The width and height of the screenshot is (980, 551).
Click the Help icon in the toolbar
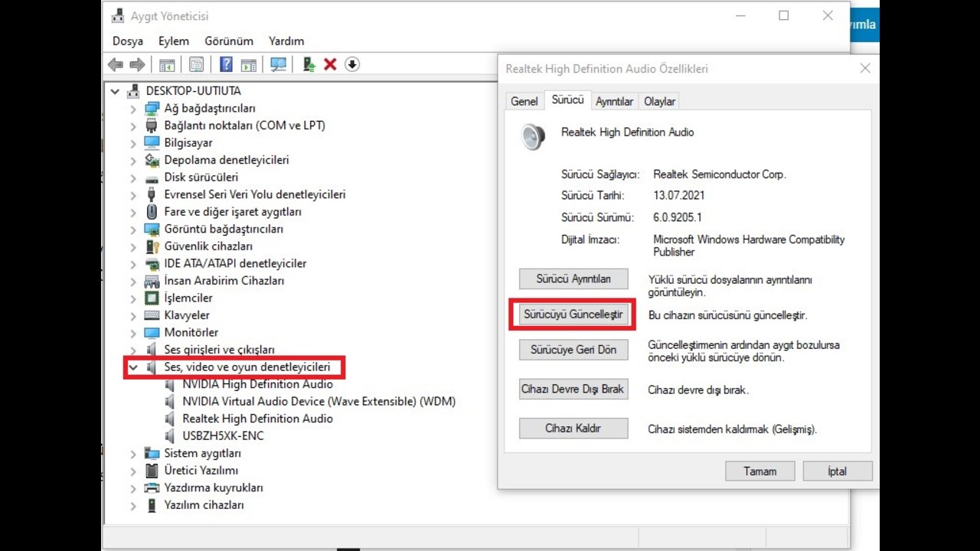tap(226, 65)
